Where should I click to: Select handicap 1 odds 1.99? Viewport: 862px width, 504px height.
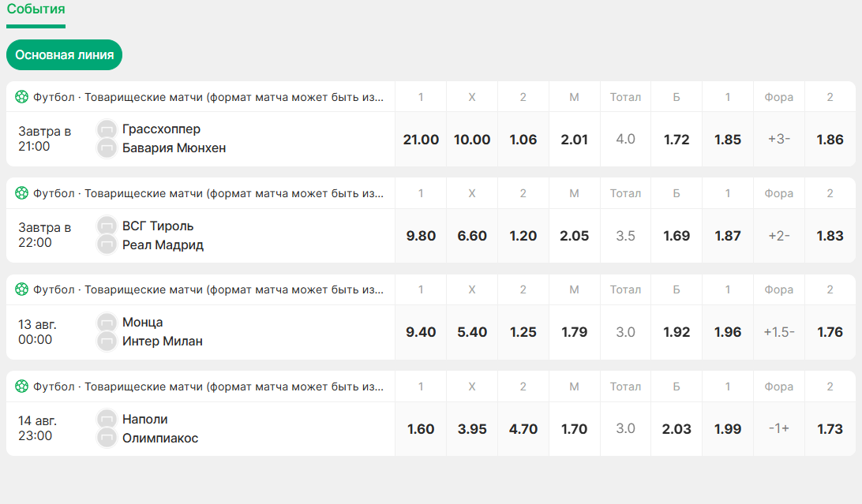pos(727,429)
